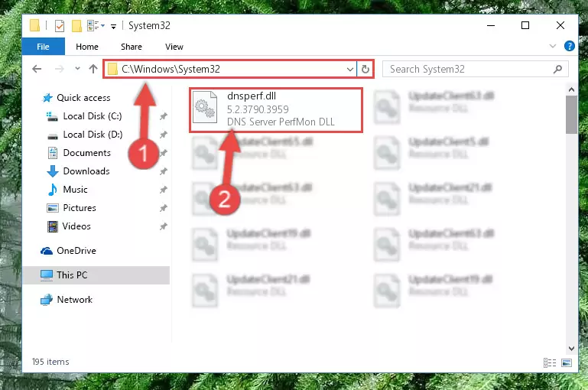Open Music folder in sidebar
This screenshot has height=390, width=588.
(75, 190)
